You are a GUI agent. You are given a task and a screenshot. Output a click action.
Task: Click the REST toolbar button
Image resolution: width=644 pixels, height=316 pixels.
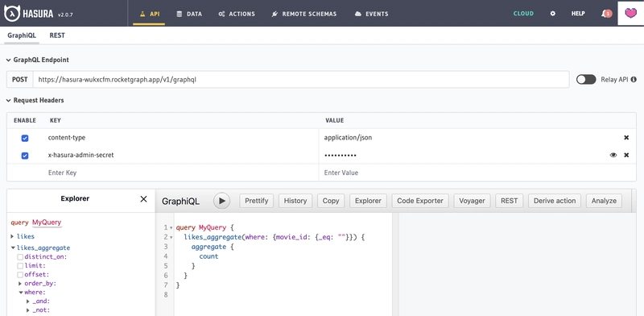(510, 201)
